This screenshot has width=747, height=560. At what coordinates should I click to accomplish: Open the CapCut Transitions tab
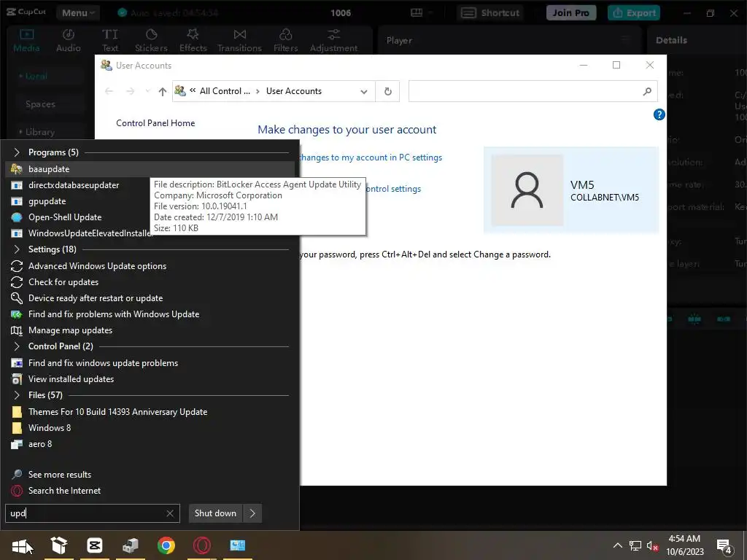pos(239,41)
